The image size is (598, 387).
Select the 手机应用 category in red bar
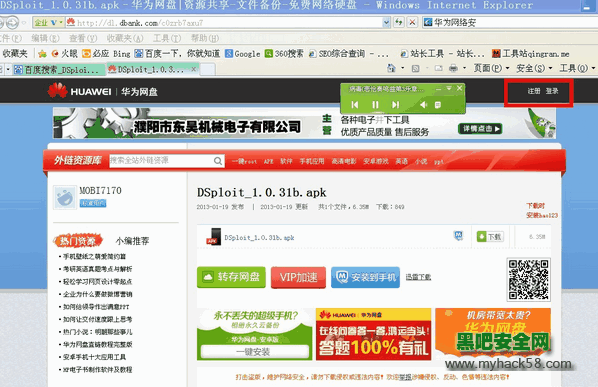point(312,161)
